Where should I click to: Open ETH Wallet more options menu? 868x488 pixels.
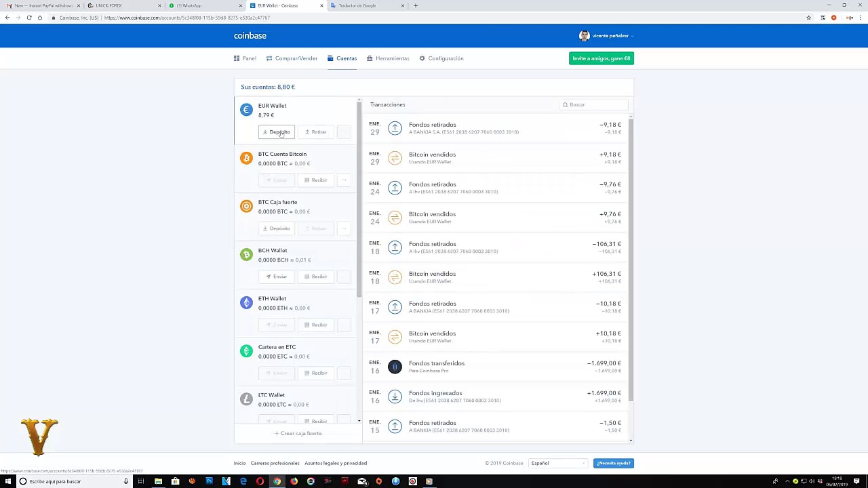(x=344, y=325)
